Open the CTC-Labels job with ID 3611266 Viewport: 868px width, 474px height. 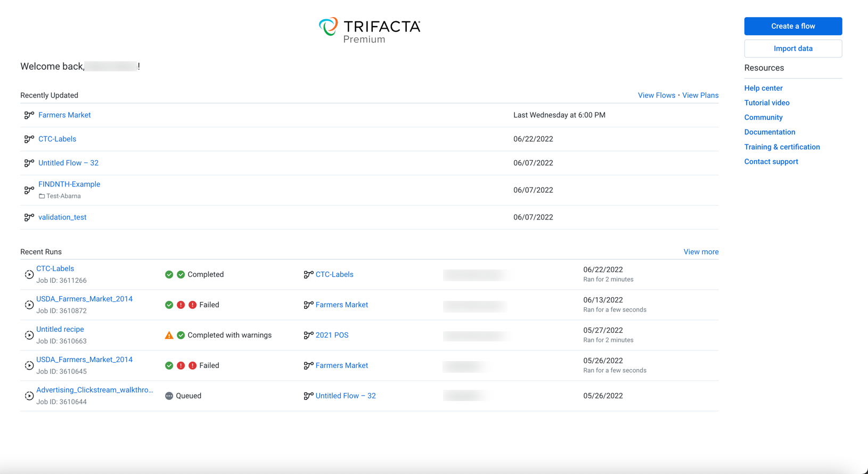click(x=55, y=269)
